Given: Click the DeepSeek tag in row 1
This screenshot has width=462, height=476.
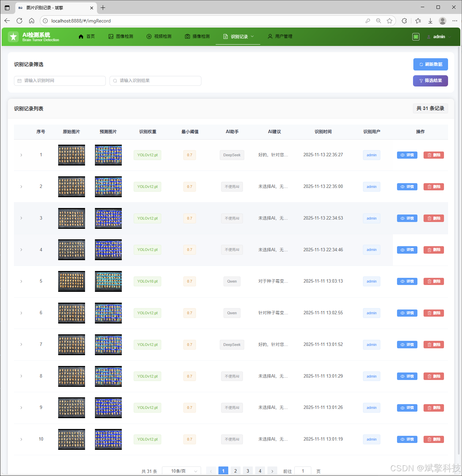Looking at the screenshot, I should point(232,155).
